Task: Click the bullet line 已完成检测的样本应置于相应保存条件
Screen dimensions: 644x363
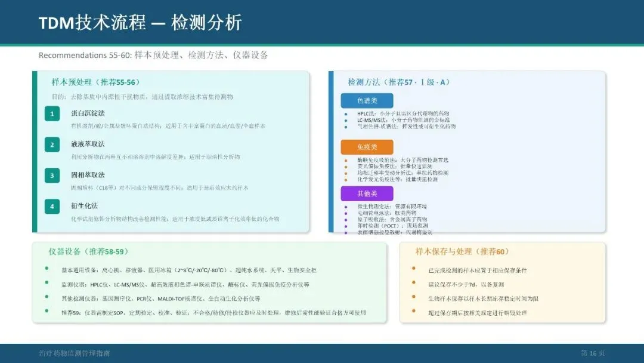Action: [477, 270]
